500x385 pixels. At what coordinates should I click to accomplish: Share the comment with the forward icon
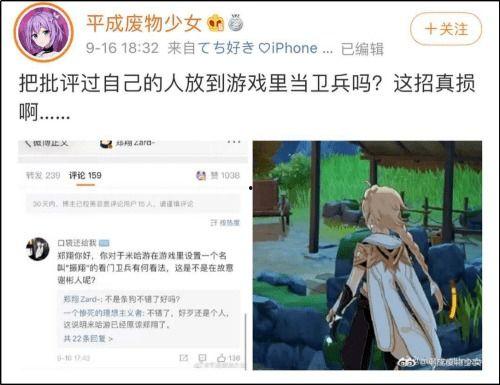(183, 358)
